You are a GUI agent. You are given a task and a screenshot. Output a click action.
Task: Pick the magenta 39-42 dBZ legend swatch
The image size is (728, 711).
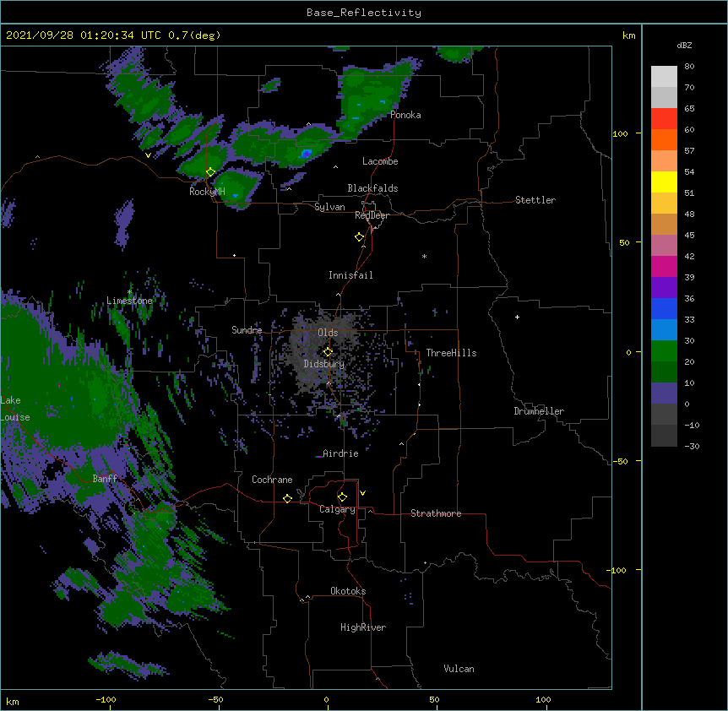coord(664,266)
